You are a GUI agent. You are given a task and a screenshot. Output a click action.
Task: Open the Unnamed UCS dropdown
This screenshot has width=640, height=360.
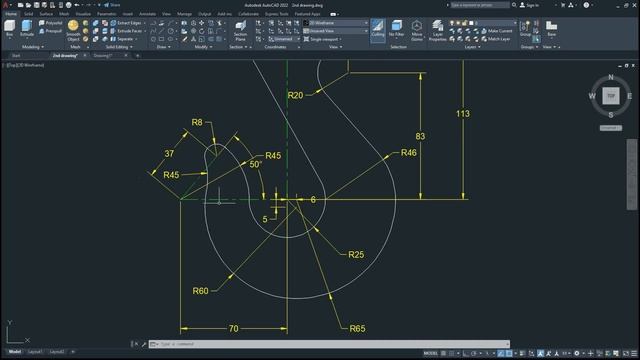pos(284,39)
